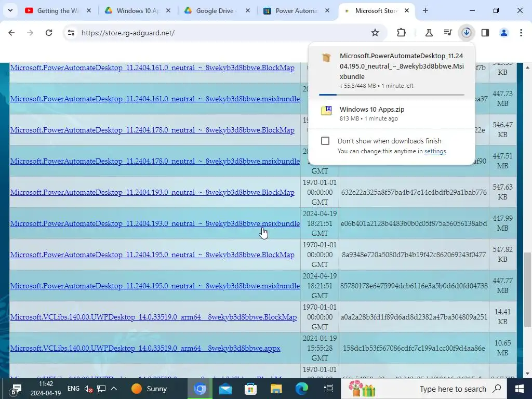Click the Windows 10 Apps.zip file icon
Image resolution: width=532 pixels, height=399 pixels.
[326, 111]
